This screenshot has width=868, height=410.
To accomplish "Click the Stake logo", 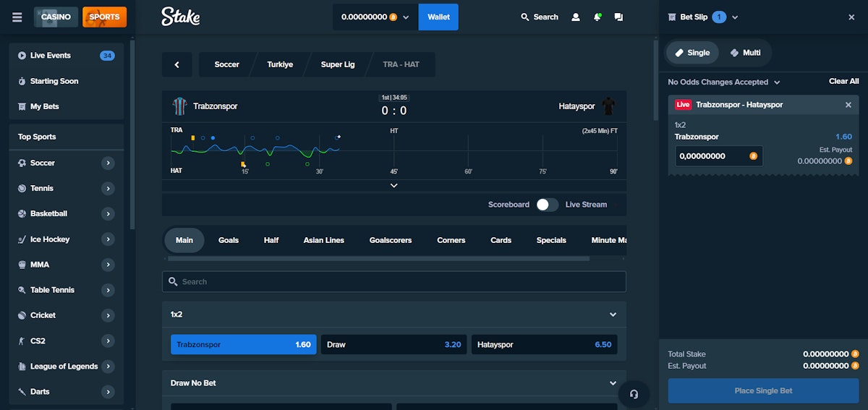I will pos(180,17).
